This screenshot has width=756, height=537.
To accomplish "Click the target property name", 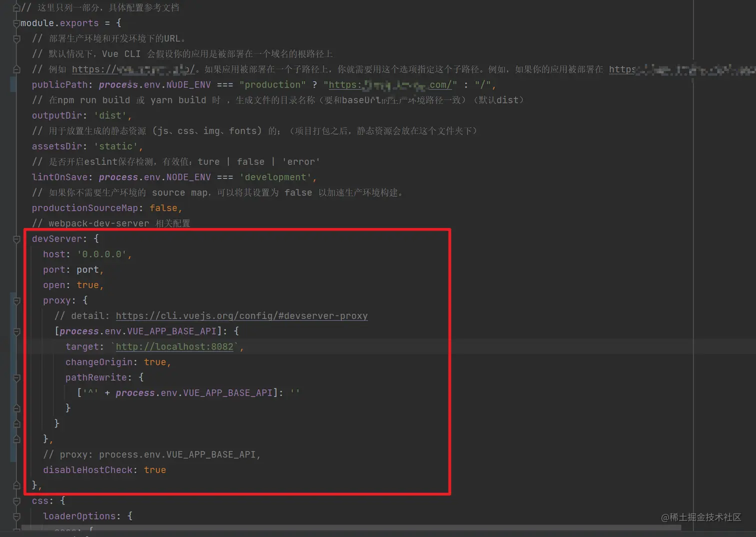I will [x=82, y=347].
